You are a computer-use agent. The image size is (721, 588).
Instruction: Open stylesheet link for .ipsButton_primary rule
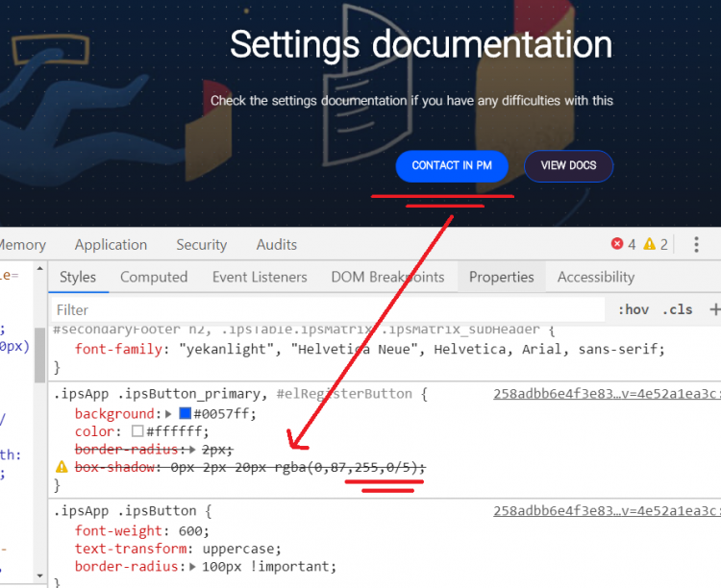[x=606, y=394]
